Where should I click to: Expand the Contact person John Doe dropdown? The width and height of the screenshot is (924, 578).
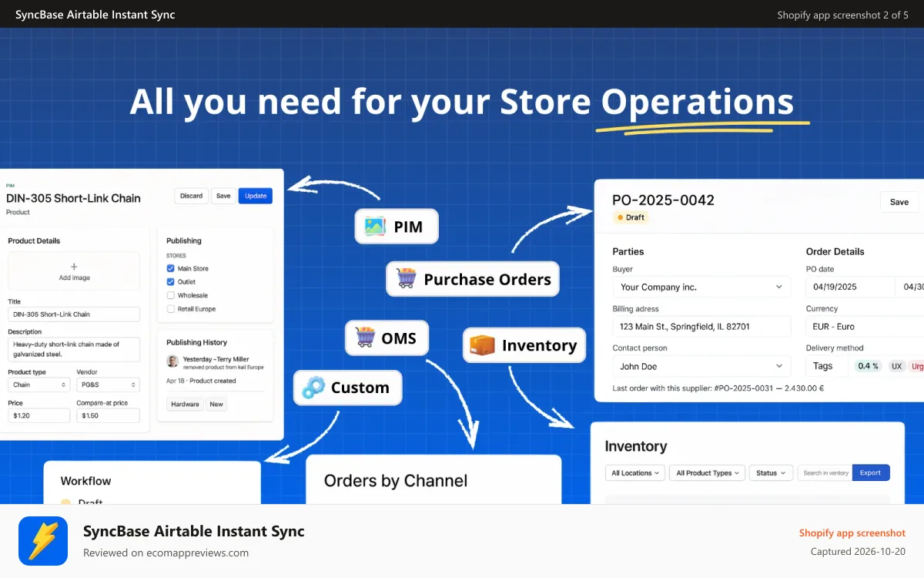click(701, 366)
